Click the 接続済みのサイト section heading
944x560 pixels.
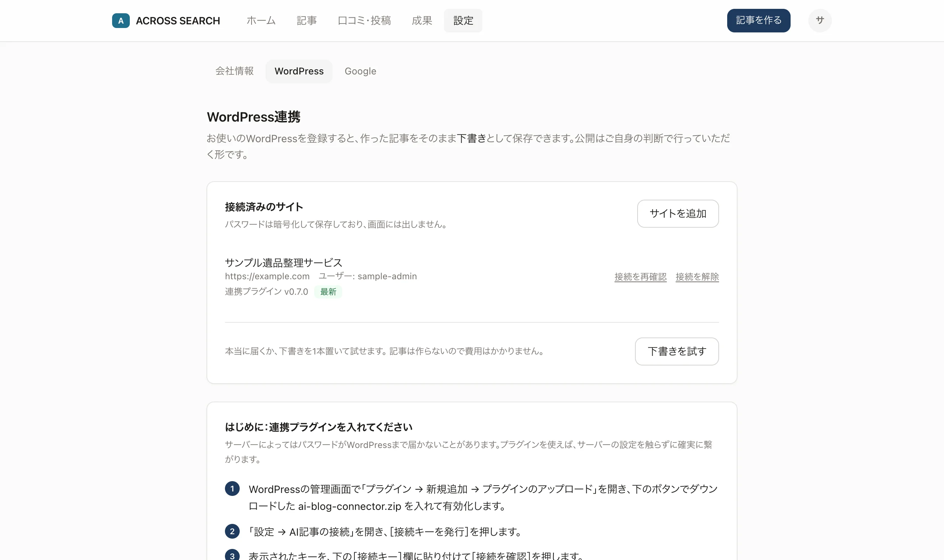pos(264,207)
